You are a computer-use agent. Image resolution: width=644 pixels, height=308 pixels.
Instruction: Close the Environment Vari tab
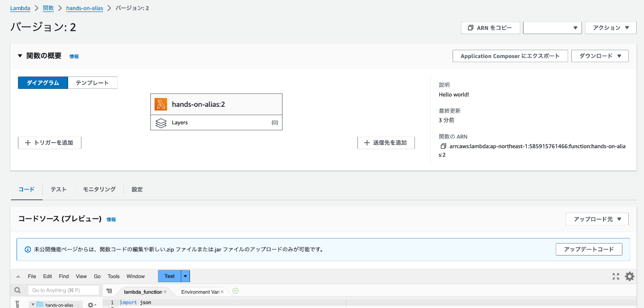[x=222, y=292]
